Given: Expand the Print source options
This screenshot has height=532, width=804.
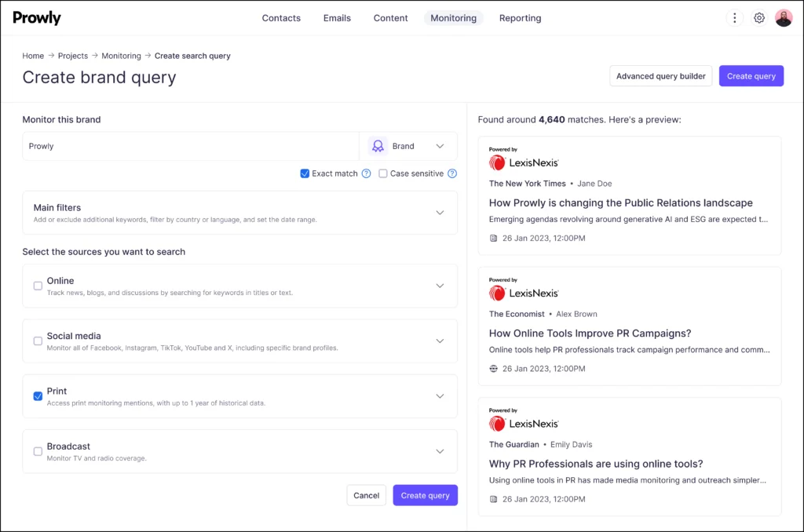Looking at the screenshot, I should point(440,396).
